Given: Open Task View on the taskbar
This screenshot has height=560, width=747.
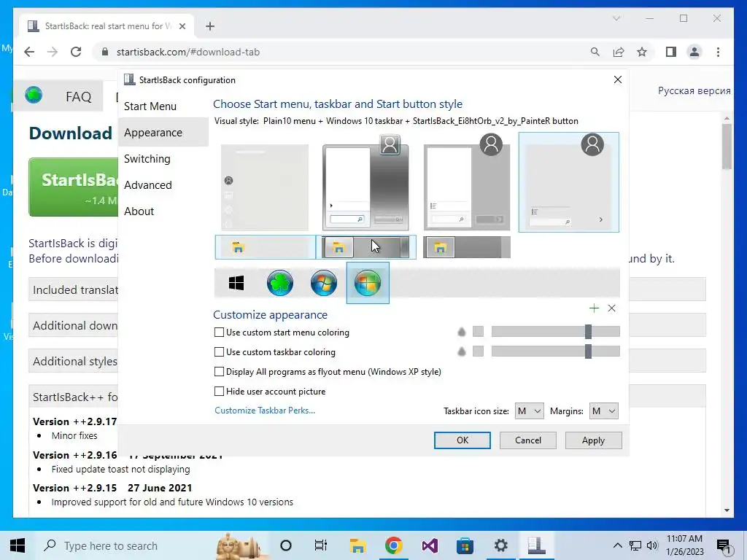Looking at the screenshot, I should point(321,545).
